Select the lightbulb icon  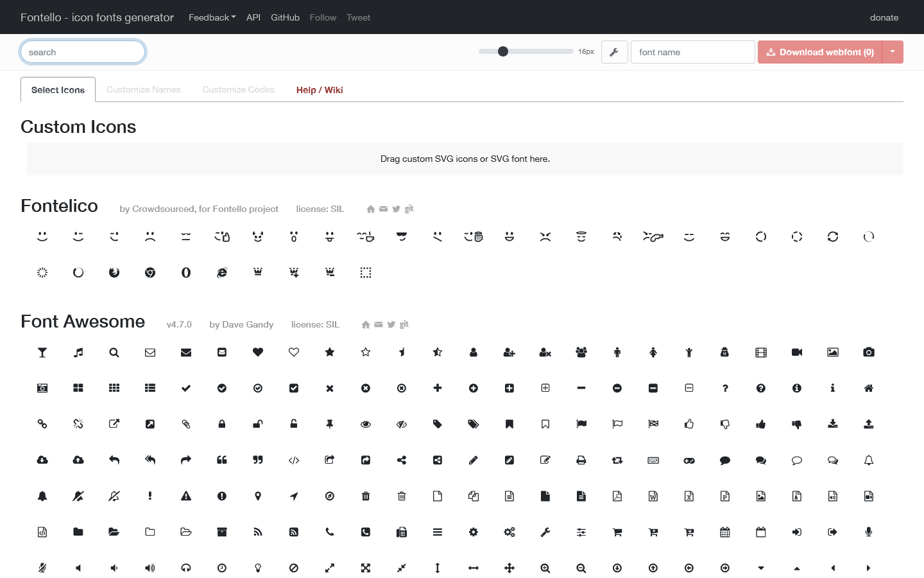click(258, 568)
